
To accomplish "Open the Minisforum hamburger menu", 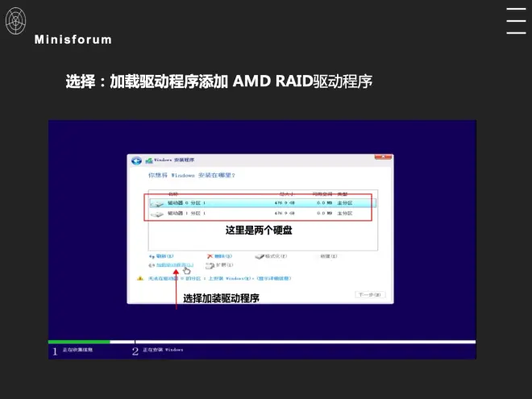I will pos(516,21).
